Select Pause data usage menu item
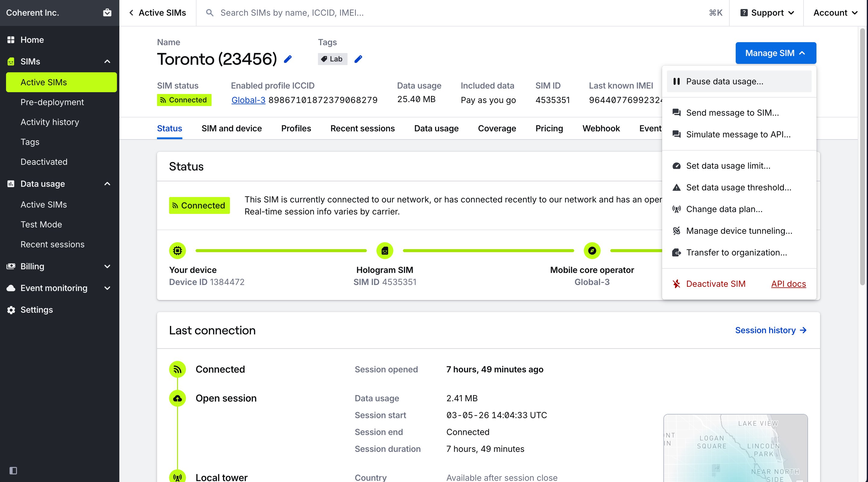The image size is (868, 482). [x=739, y=81]
